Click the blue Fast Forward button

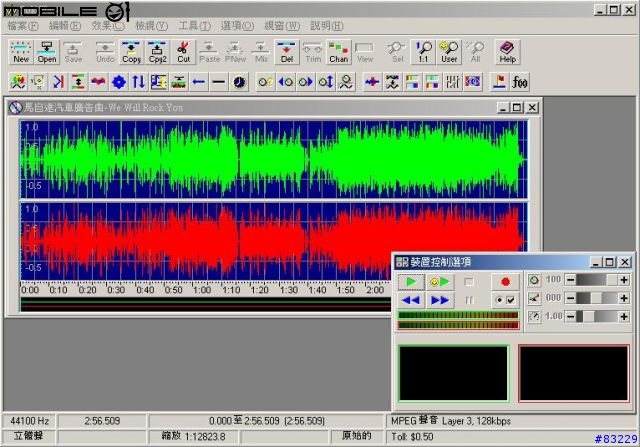pyautogui.click(x=439, y=300)
